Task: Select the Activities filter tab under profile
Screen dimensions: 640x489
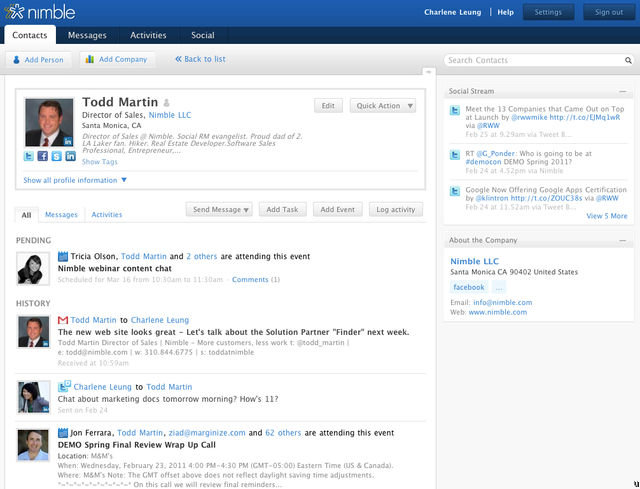Action: [107, 215]
